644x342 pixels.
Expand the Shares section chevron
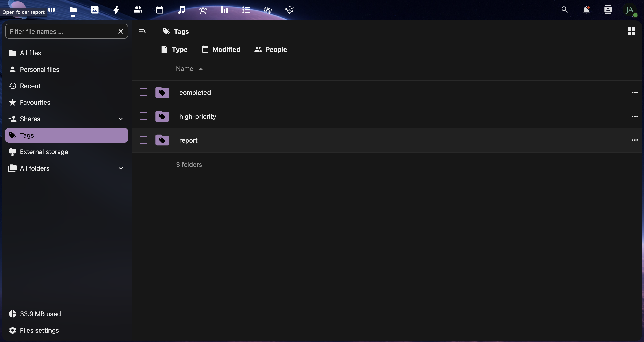121,119
